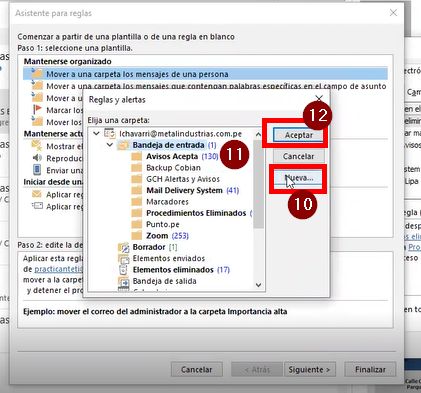This screenshot has height=393, width=421.
Task: Click the Borrador drafts icon
Action: pyautogui.click(x=124, y=247)
